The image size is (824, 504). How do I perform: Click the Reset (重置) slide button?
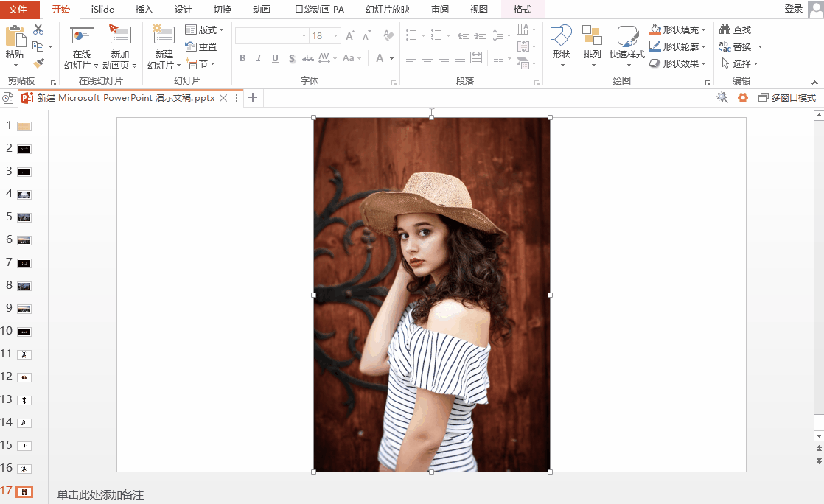coord(200,46)
